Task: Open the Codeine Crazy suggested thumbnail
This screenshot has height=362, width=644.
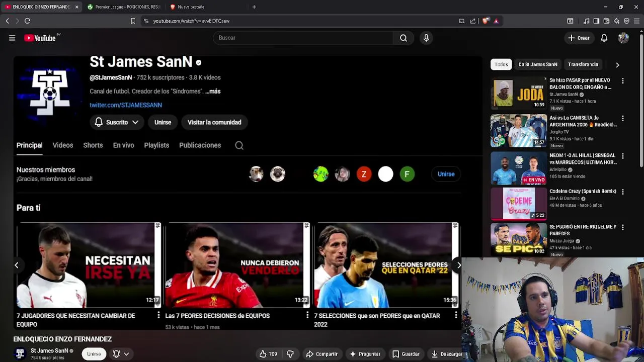Action: 518,204
